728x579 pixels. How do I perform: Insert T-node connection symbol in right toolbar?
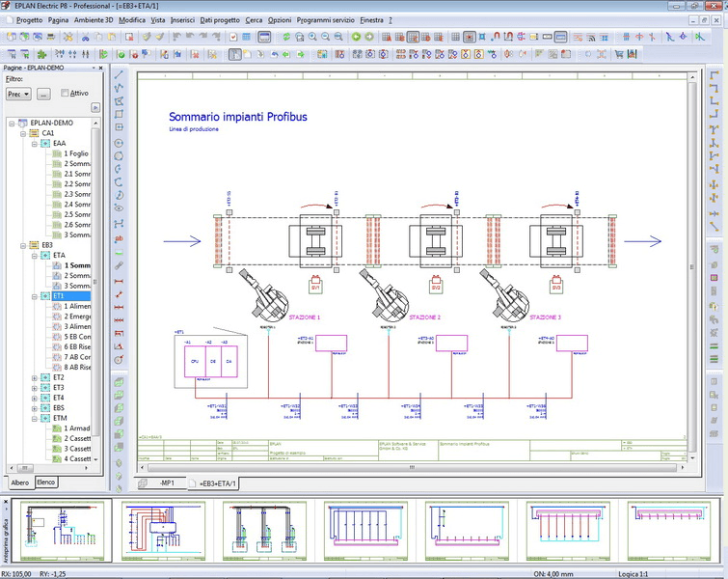pos(715,130)
